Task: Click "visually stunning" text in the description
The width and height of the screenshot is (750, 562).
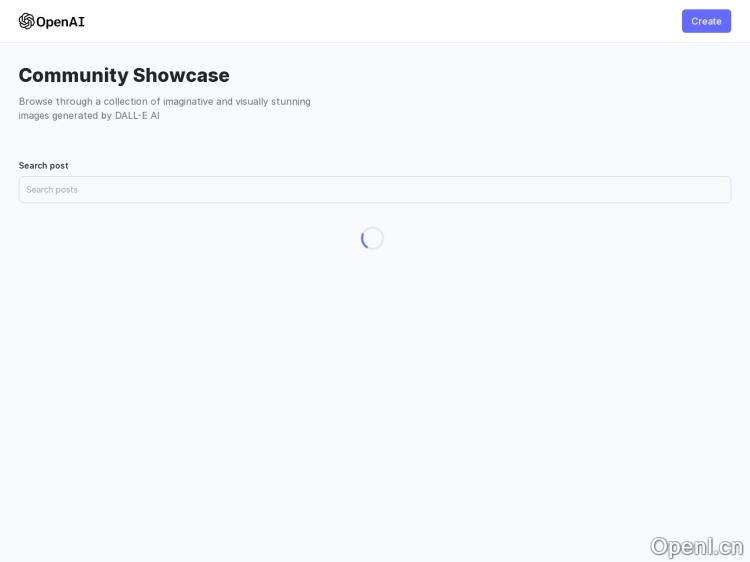Action: tap(273, 101)
